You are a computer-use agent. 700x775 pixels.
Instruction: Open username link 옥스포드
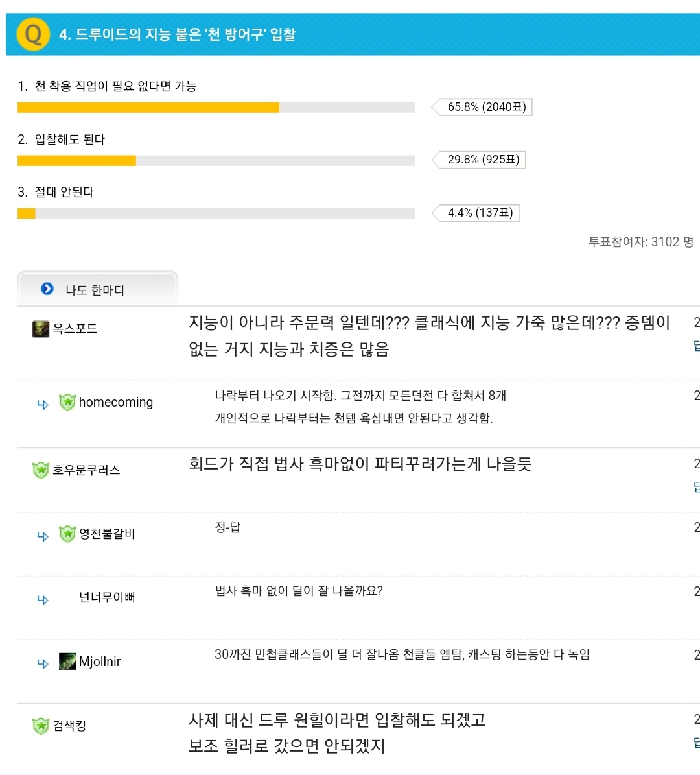click(75, 329)
